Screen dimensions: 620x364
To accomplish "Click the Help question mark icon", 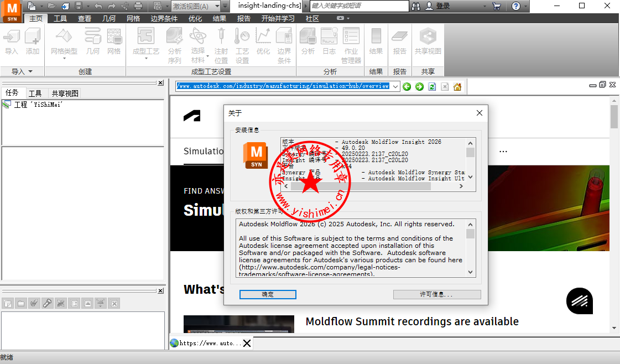I will pyautogui.click(x=516, y=6).
